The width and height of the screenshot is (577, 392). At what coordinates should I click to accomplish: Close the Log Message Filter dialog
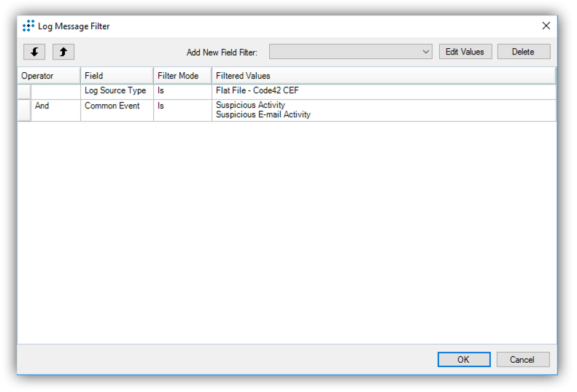click(546, 26)
